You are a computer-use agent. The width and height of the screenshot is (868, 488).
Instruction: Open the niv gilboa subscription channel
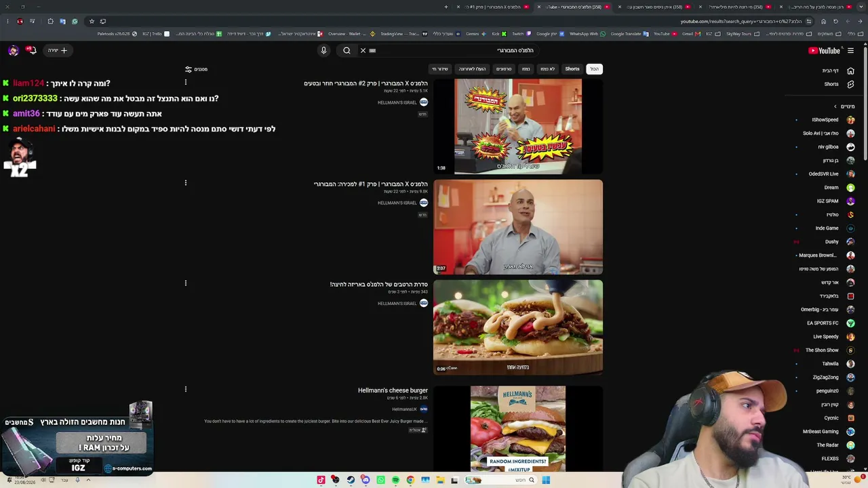point(825,147)
